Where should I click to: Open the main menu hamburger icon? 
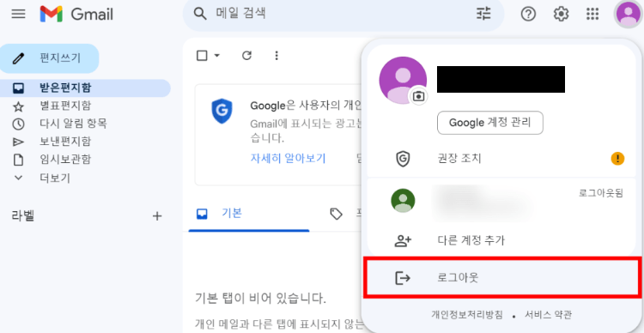(x=19, y=14)
